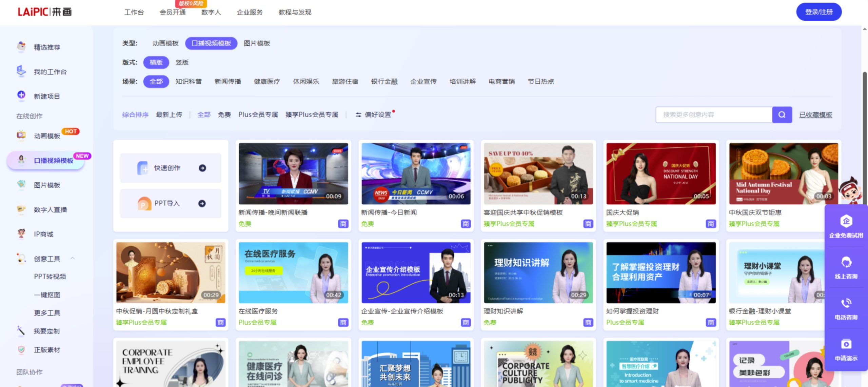The height and width of the screenshot is (387, 868).
Task: Filter scenes by 节日热点
Action: pyautogui.click(x=541, y=81)
